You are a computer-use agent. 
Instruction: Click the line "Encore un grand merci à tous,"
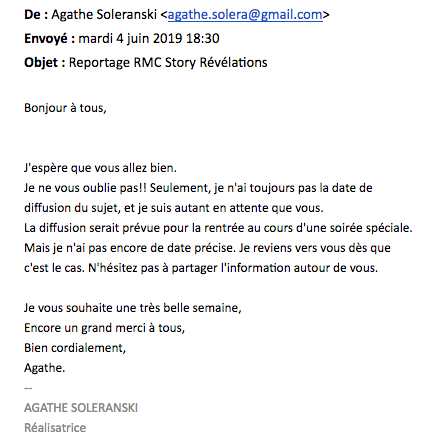click(x=104, y=328)
